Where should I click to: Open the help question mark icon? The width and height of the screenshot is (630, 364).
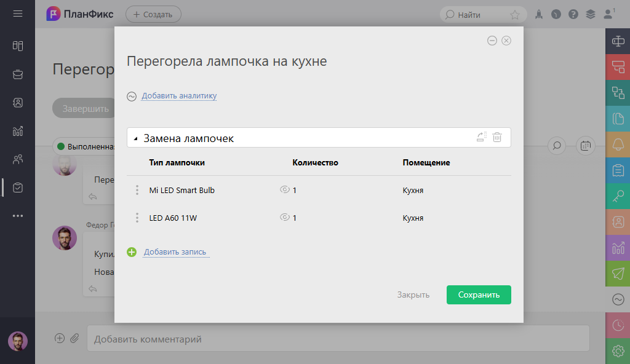click(x=573, y=14)
